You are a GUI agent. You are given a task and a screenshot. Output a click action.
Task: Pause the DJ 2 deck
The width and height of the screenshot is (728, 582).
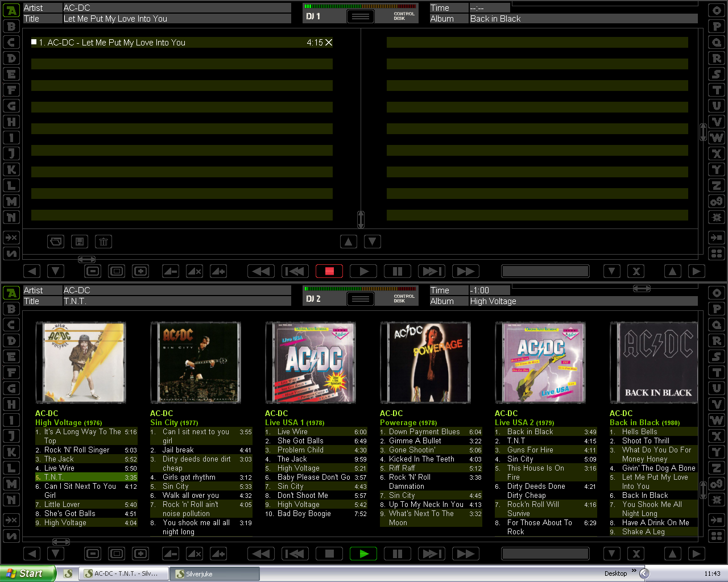pos(398,554)
